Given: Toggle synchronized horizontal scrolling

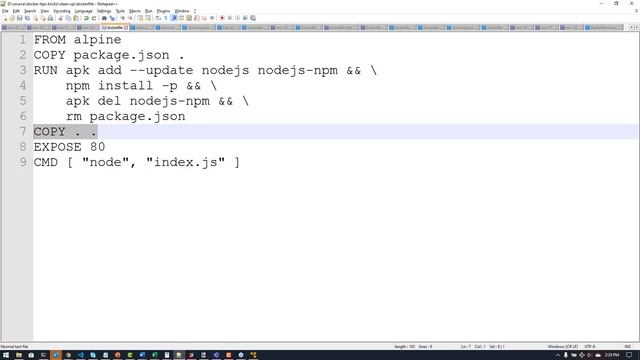Looking at the screenshot, I should coord(148,18).
